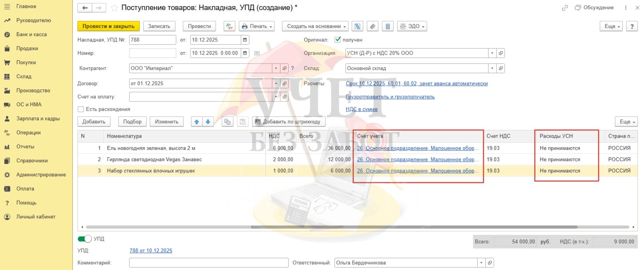Enable the Есть расхождения checkbox
Viewport: 644px width, 270px height.
[x=81, y=109]
